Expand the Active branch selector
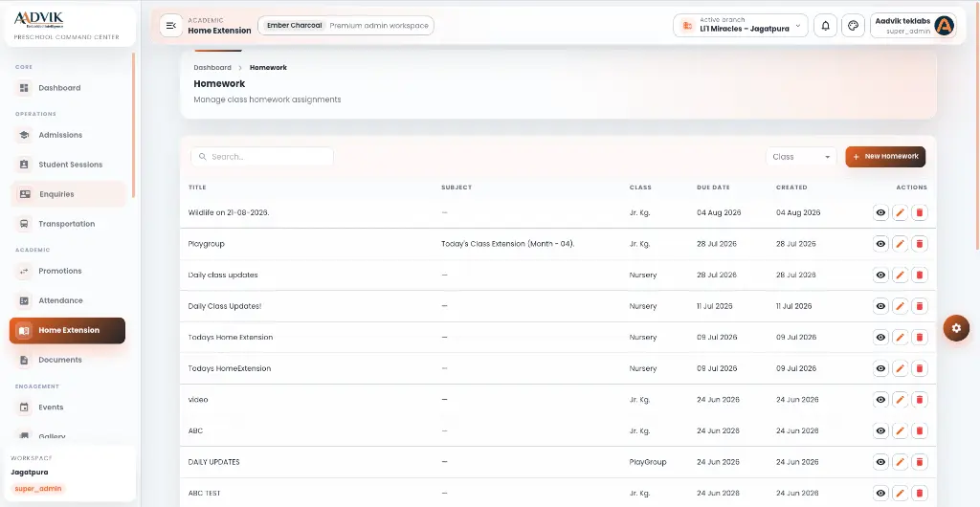Viewport: 980px width, 507px height. (x=741, y=26)
